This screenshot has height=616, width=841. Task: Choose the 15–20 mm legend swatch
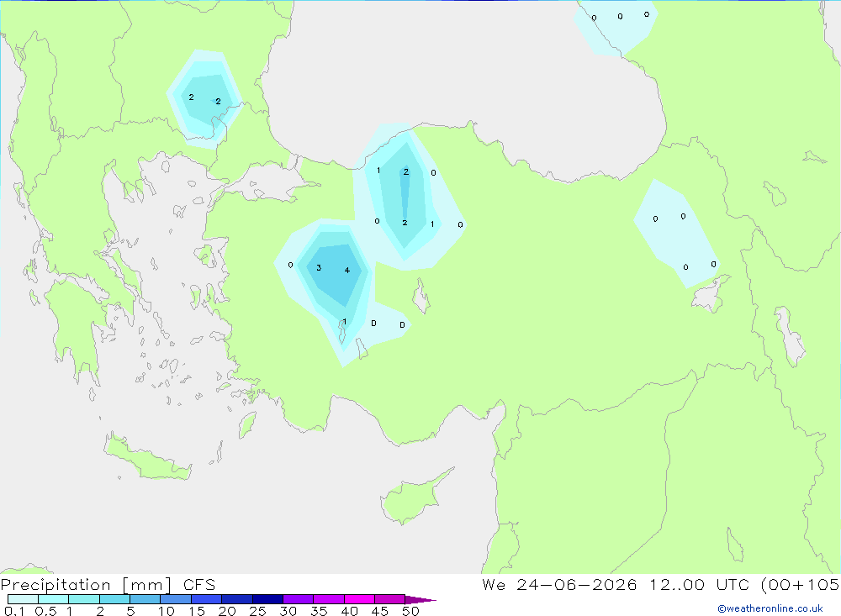(x=207, y=599)
